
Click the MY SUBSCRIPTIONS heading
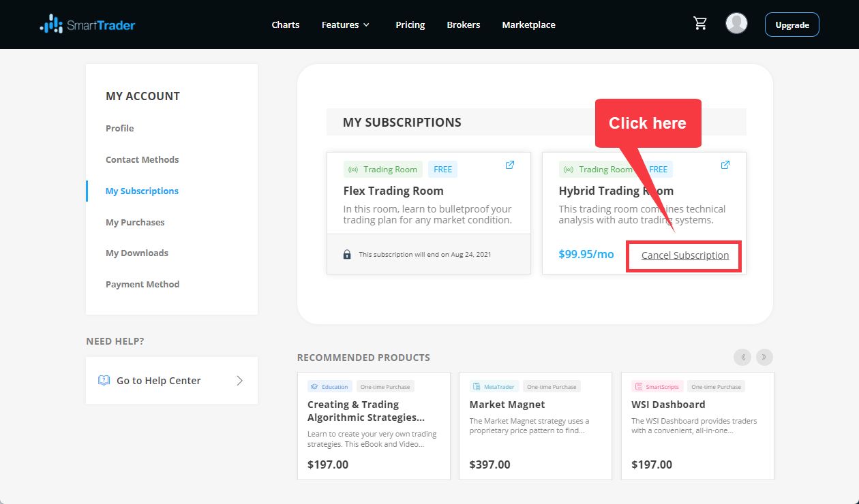[402, 123]
